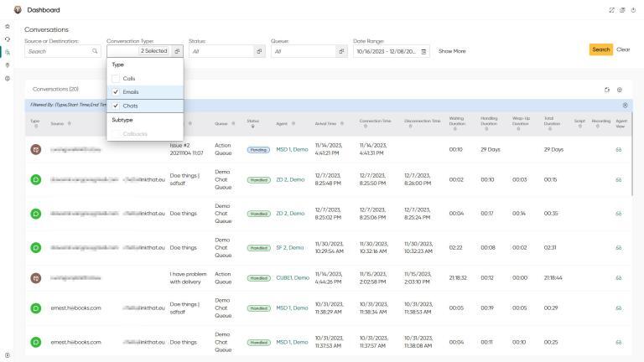The width and height of the screenshot is (644, 362).
Task: Click the table settings gear icon
Action: pyautogui.click(x=620, y=89)
